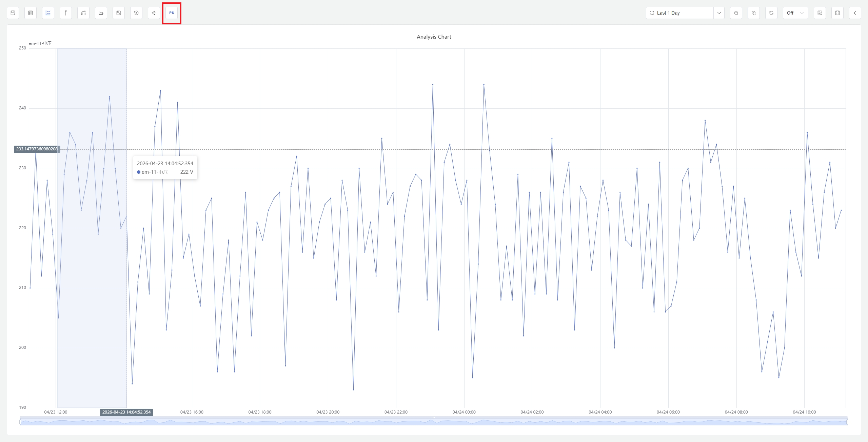This screenshot has width=868, height=442.
Task: Open the bar statistics icon
Action: click(x=83, y=13)
